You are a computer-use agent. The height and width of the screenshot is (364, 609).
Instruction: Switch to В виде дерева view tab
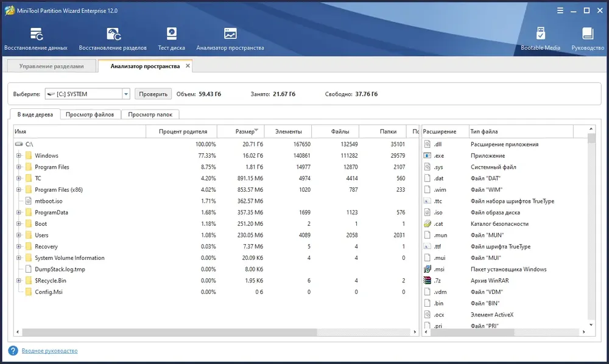pyautogui.click(x=35, y=114)
